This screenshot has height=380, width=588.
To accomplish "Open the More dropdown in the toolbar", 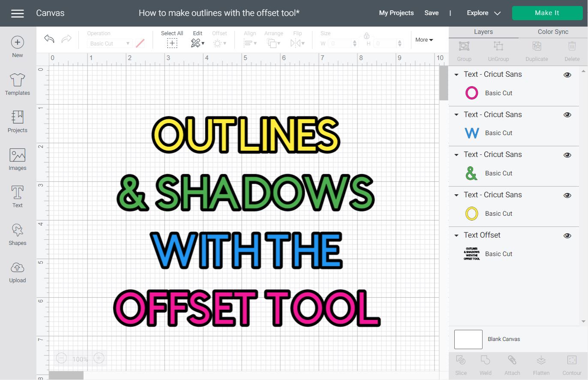I will (x=423, y=40).
